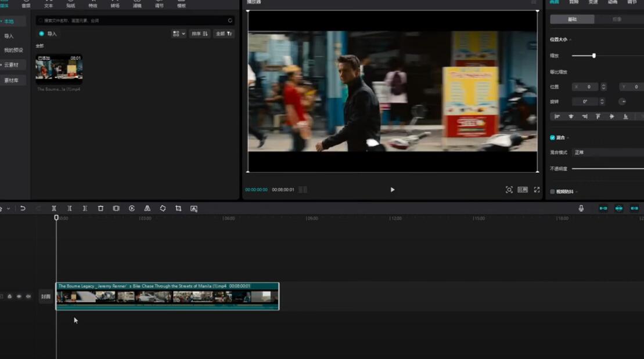This screenshot has width=644, height=359.
Task: Toggle the linkage icon at toolbar right
Action: pos(635,208)
